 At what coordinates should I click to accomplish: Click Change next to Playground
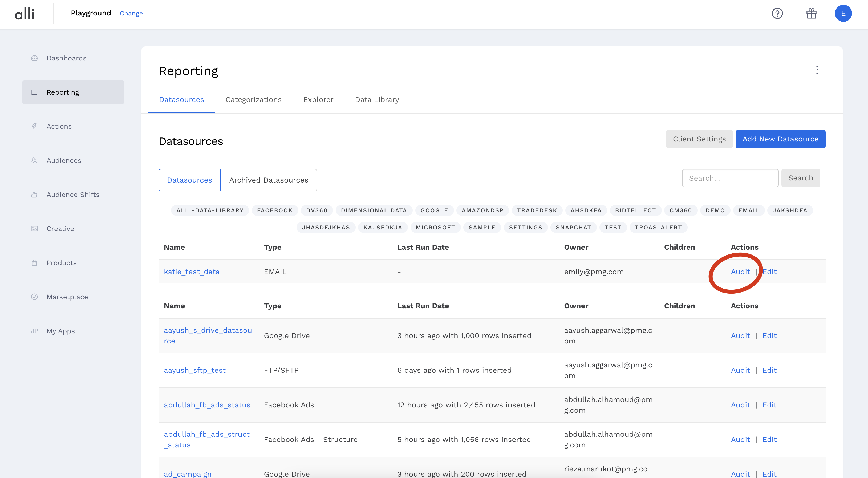click(x=131, y=14)
